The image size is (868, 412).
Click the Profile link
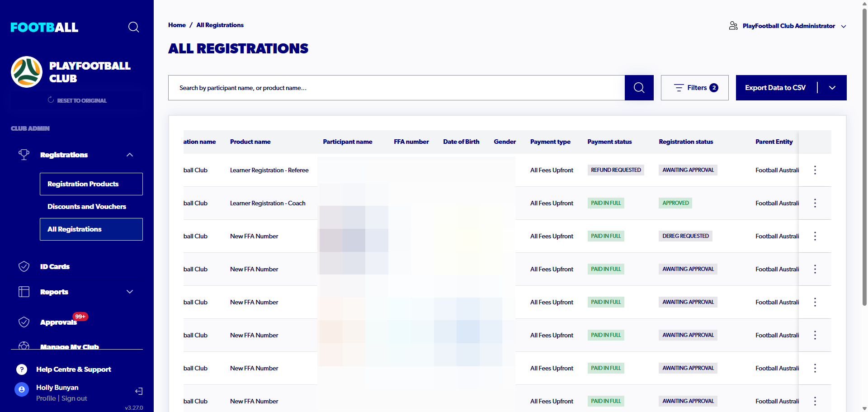coord(46,398)
